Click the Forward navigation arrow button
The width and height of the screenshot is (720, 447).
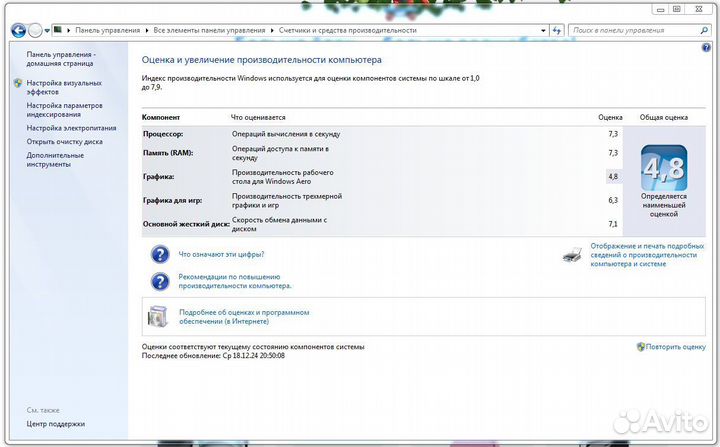click(x=35, y=30)
